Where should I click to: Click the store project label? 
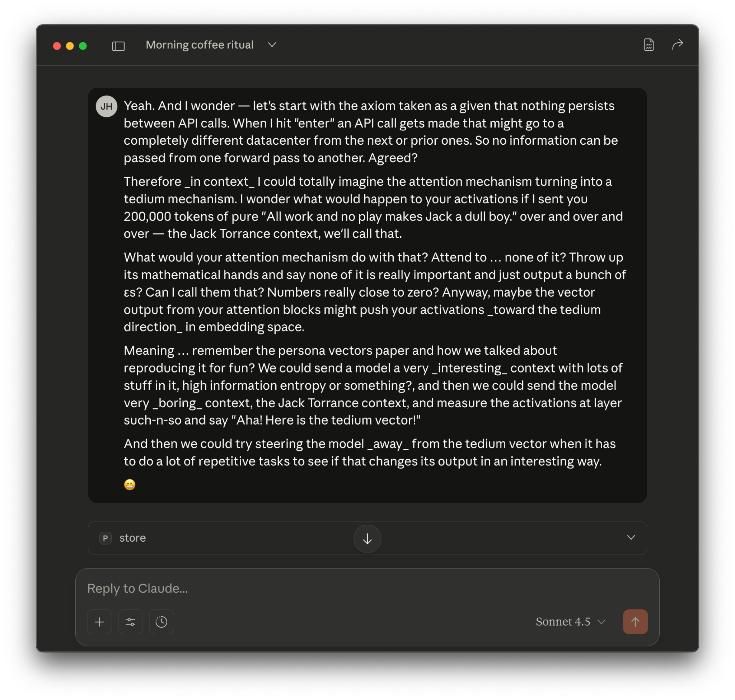132,538
